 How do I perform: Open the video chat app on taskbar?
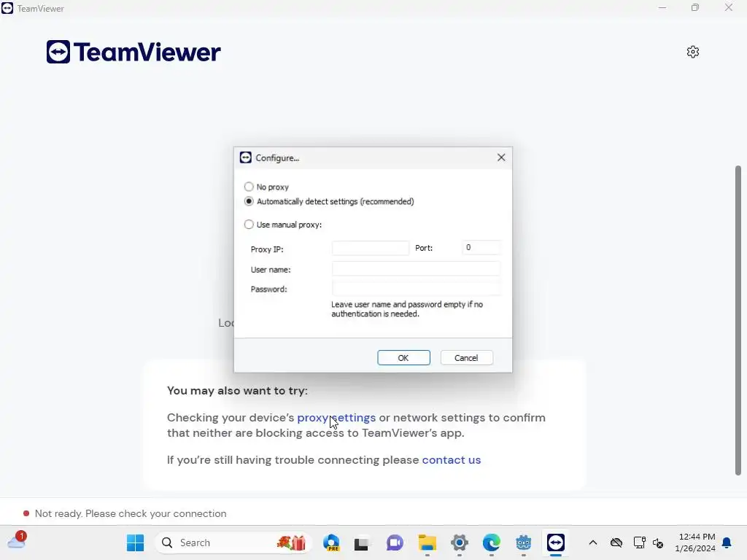[x=395, y=542]
